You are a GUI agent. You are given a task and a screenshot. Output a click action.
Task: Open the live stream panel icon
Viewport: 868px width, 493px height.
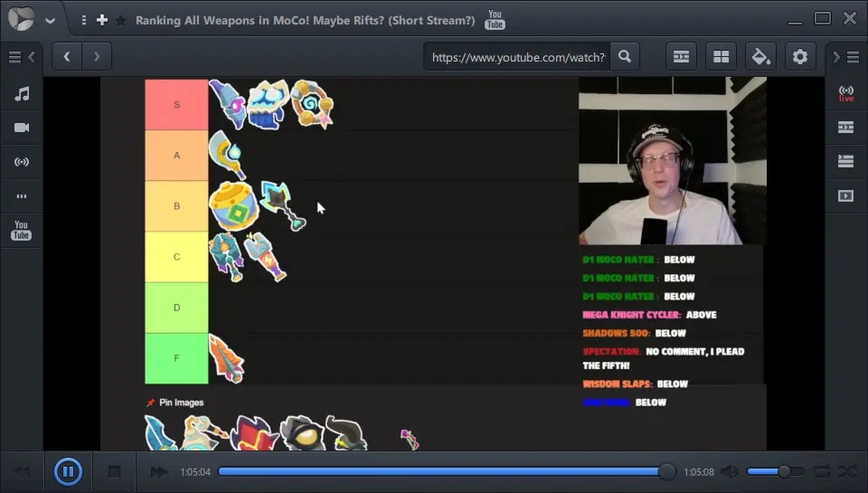[846, 93]
